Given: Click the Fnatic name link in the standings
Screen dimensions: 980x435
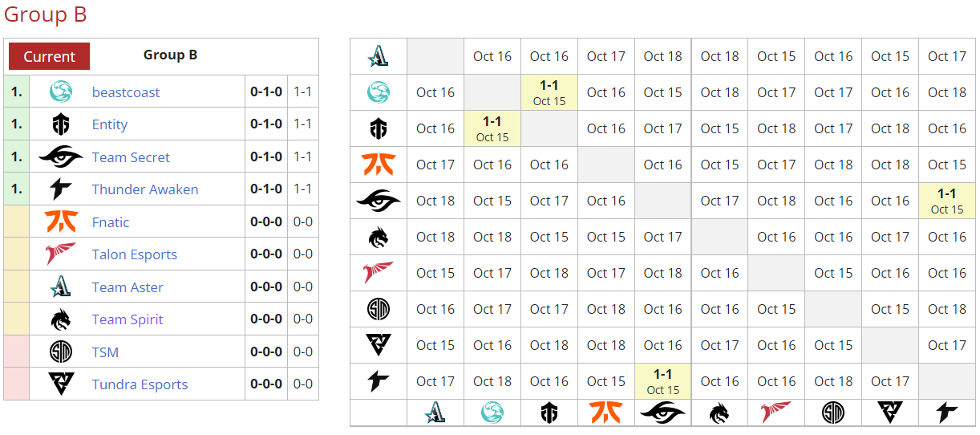Looking at the screenshot, I should (111, 222).
